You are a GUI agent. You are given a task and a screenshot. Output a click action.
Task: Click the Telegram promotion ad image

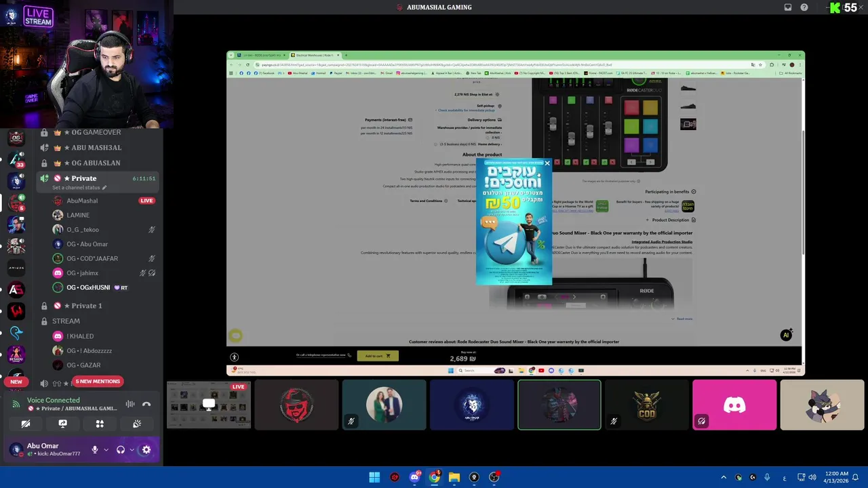pyautogui.click(x=514, y=222)
